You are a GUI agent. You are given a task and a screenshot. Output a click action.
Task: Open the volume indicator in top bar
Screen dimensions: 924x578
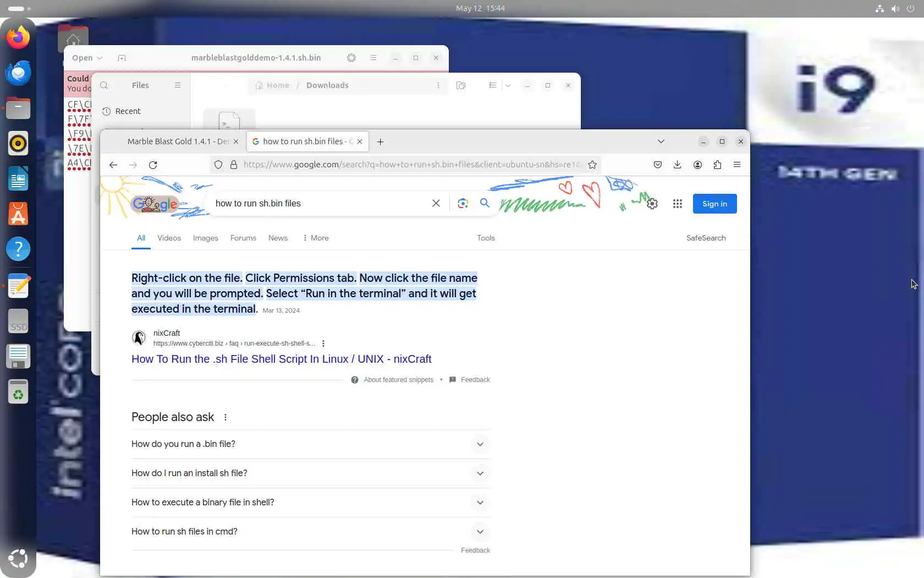pyautogui.click(x=895, y=8)
